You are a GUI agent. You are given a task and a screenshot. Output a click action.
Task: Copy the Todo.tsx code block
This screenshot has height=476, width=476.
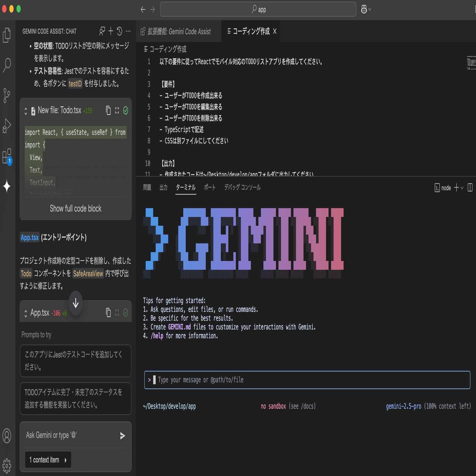[x=108, y=111]
